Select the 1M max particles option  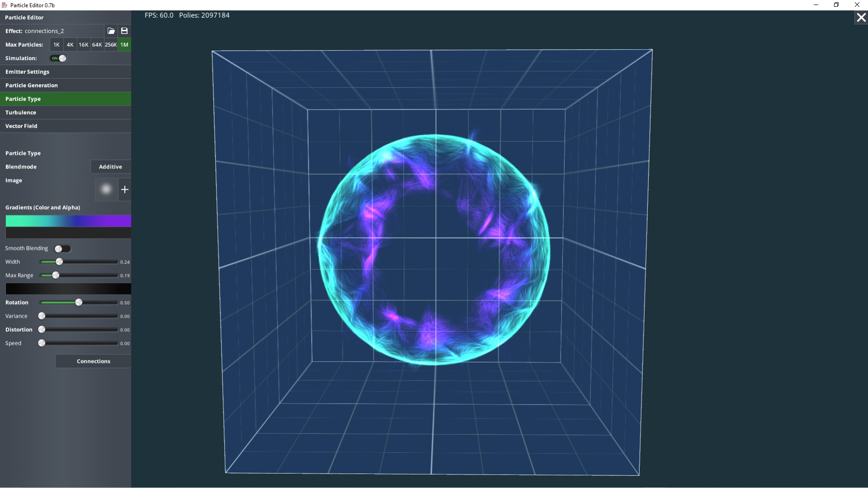(x=124, y=45)
